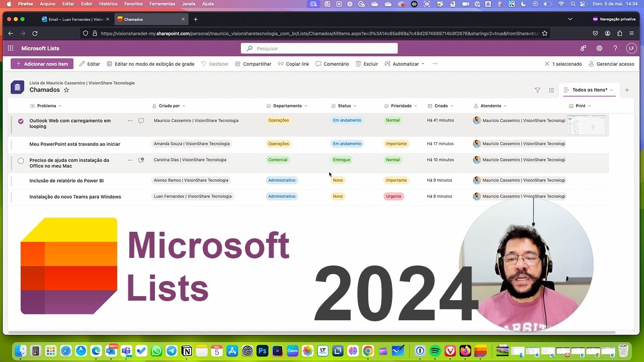Click the Comentário command
This screenshot has height=362, width=644.
click(332, 64)
